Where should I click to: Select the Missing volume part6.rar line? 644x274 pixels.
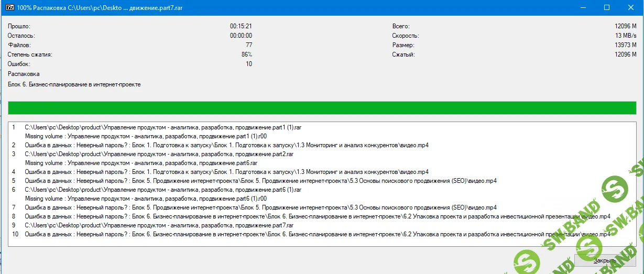pyautogui.click(x=141, y=163)
